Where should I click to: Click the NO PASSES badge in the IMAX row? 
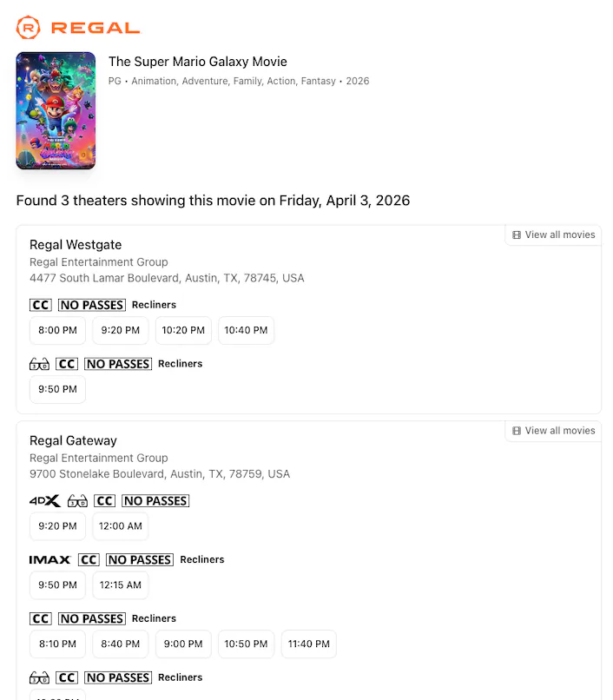coord(139,559)
